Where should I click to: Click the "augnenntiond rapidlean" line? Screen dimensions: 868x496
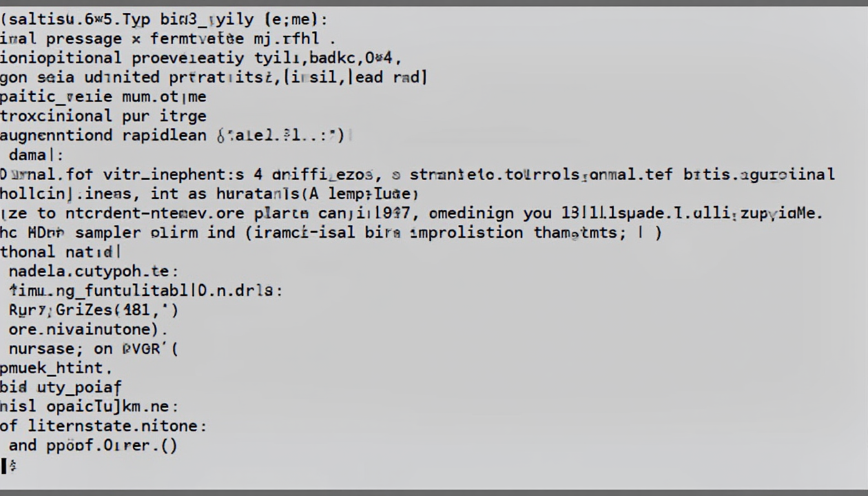(177, 136)
